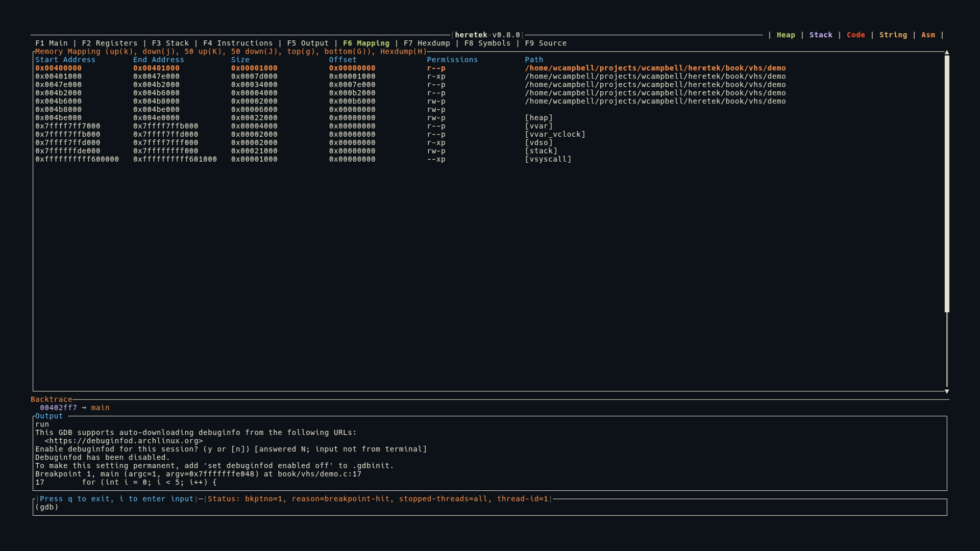The image size is (980, 551).
Task: Click offset value 0x000b6000
Action: [x=352, y=102]
